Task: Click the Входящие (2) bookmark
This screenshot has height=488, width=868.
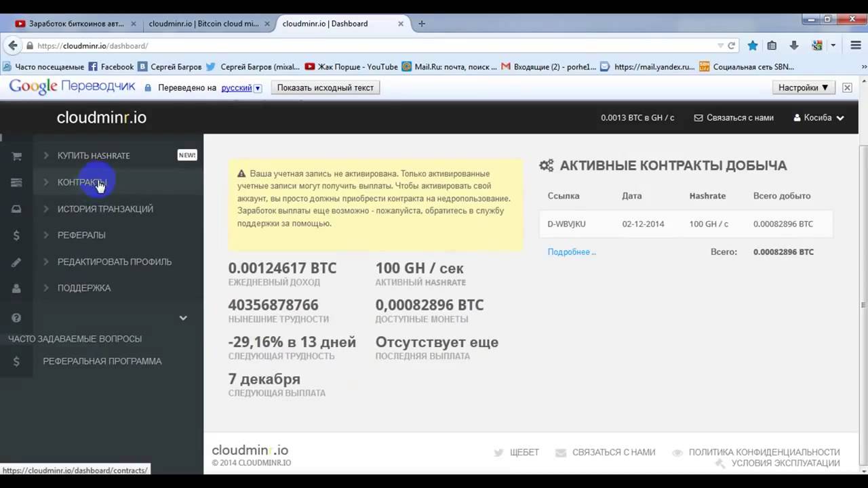Action: click(x=549, y=66)
